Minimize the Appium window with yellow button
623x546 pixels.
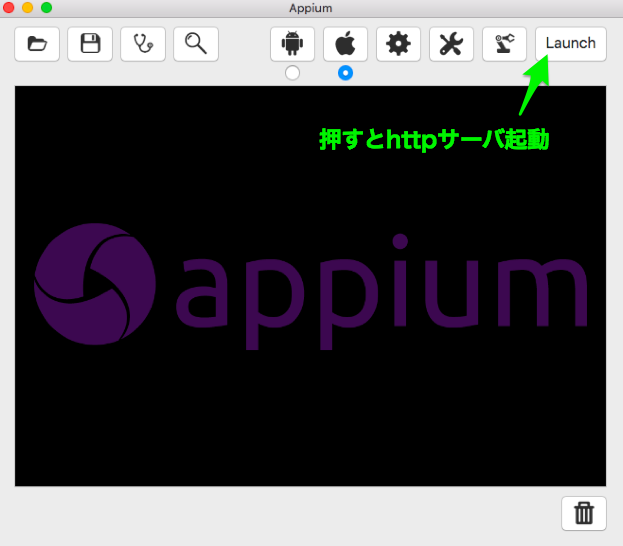[x=27, y=8]
